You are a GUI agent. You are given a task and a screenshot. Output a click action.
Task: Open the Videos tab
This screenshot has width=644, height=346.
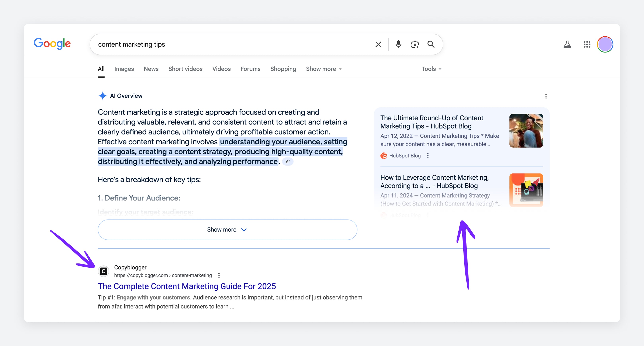pyautogui.click(x=221, y=69)
